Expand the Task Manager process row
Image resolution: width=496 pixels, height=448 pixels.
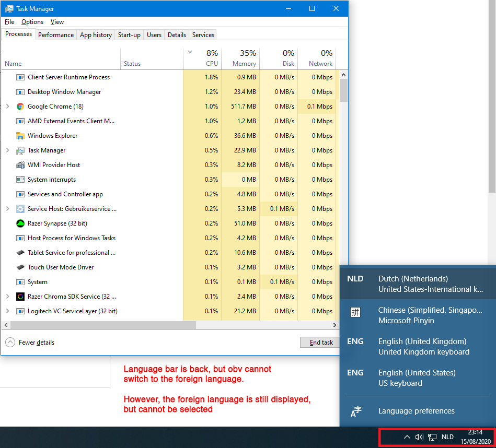click(x=8, y=150)
